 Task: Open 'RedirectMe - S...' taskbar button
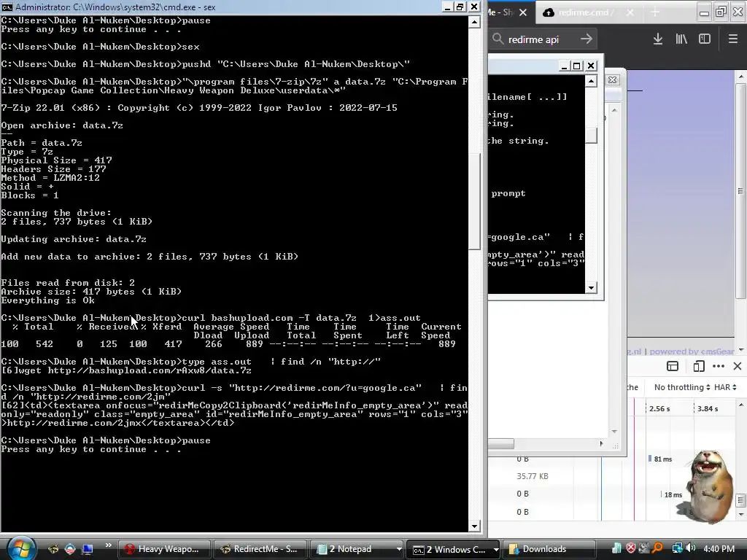[x=260, y=549]
